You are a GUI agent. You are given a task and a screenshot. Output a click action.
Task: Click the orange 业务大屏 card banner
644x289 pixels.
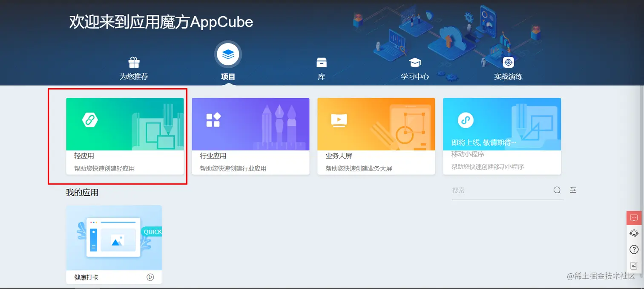coord(376,124)
